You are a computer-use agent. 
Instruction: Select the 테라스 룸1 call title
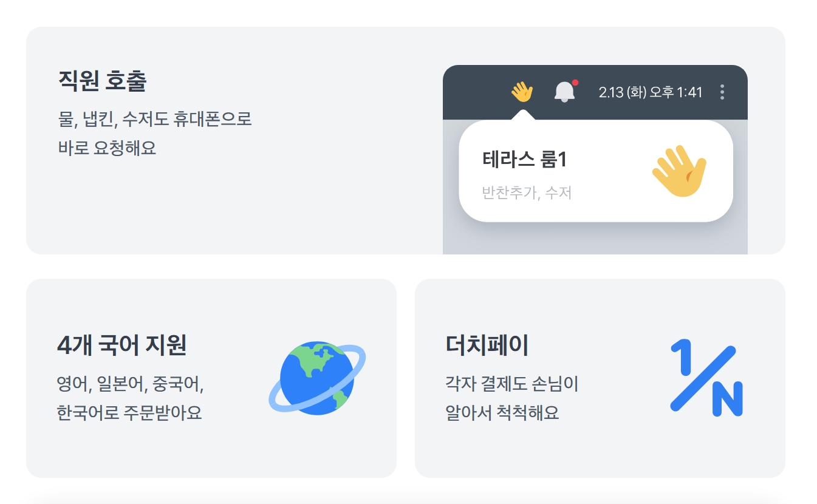click(x=524, y=160)
